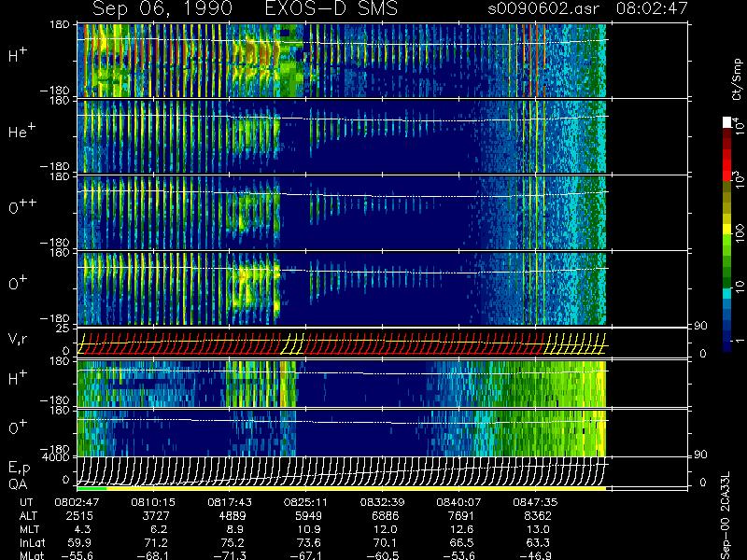Click the InLat value "59.9"
The width and height of the screenshot is (747, 560).
[80, 543]
